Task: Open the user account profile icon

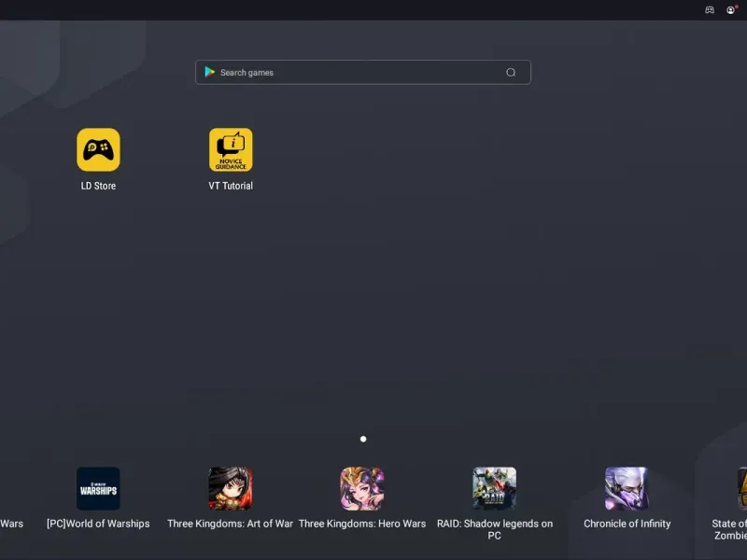Action: click(731, 10)
